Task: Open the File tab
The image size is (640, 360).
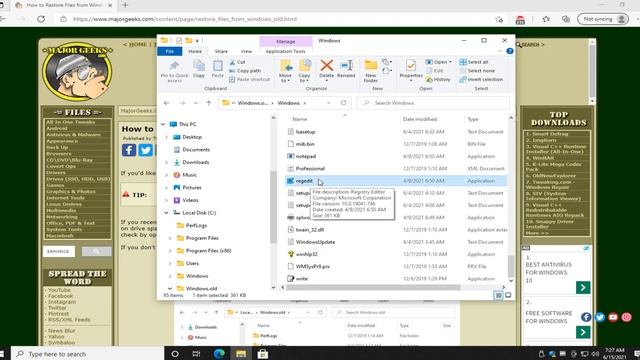Action: tap(170, 51)
